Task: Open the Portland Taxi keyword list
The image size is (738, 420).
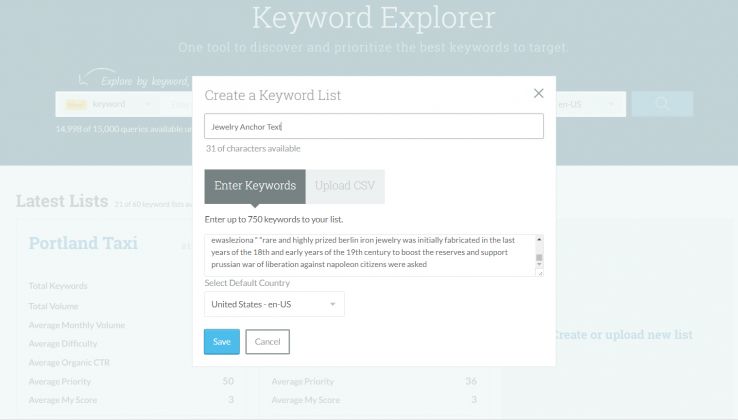Action: 83,244
